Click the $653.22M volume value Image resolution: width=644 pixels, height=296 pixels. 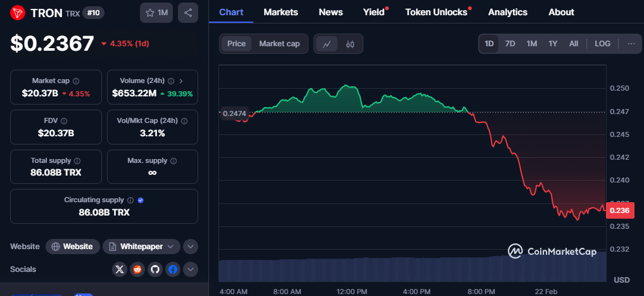click(134, 93)
